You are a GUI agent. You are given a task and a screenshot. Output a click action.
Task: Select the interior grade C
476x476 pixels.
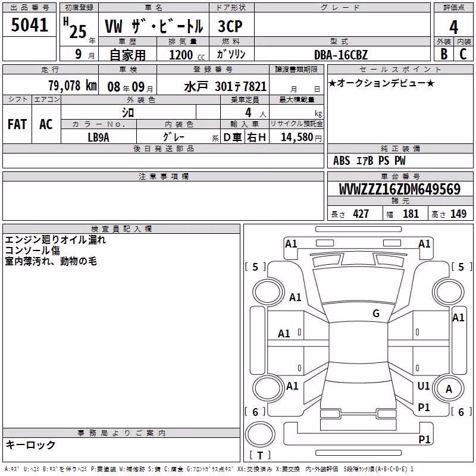463,54
